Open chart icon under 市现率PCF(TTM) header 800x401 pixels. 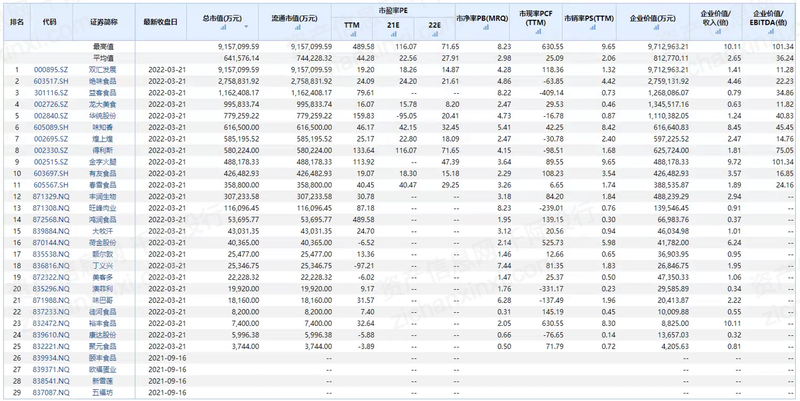538,32
